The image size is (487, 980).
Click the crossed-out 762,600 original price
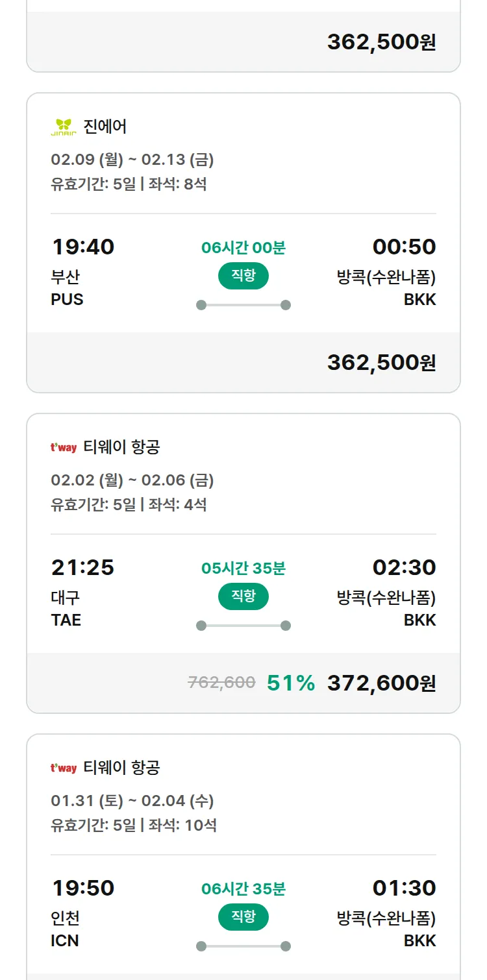pos(221,683)
